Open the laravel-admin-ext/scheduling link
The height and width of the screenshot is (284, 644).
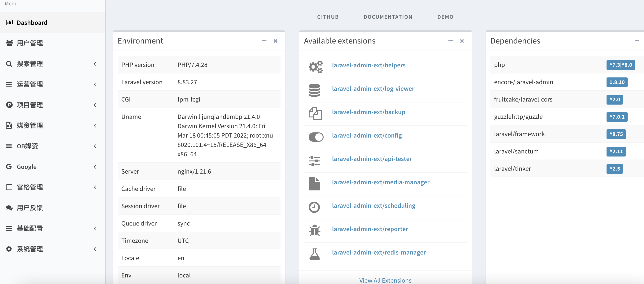tap(374, 206)
